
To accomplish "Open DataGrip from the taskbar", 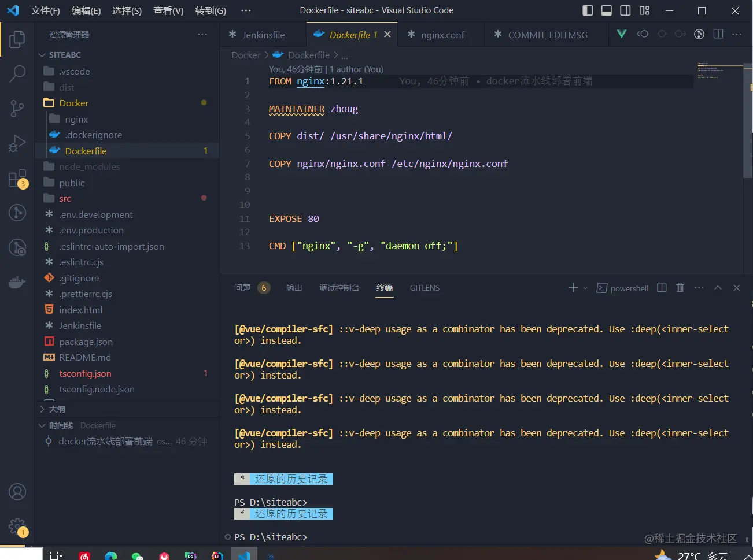I will click(191, 556).
